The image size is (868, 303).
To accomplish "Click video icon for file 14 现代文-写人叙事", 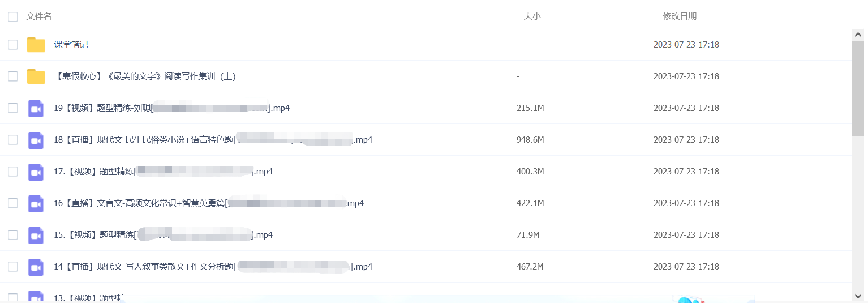I will (x=36, y=267).
